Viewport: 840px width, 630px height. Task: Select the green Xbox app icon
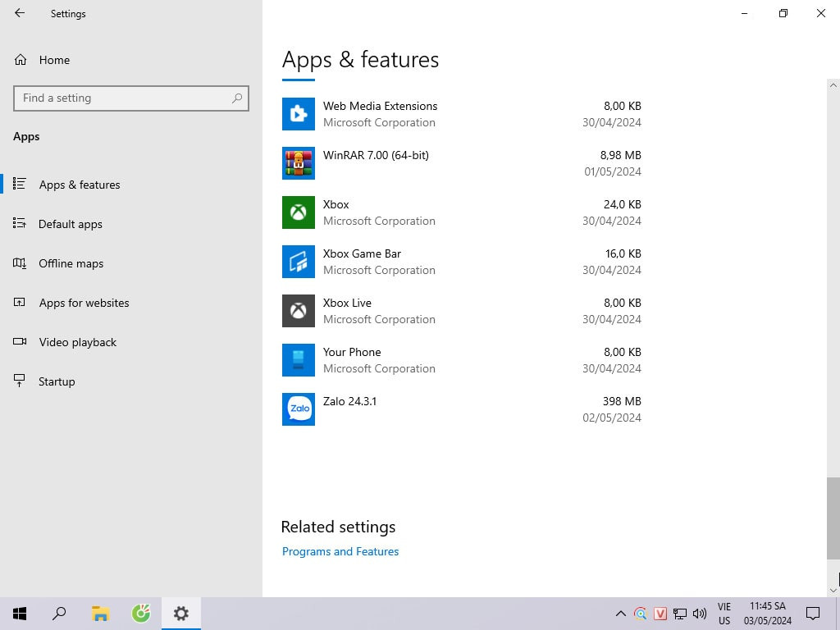[299, 212]
